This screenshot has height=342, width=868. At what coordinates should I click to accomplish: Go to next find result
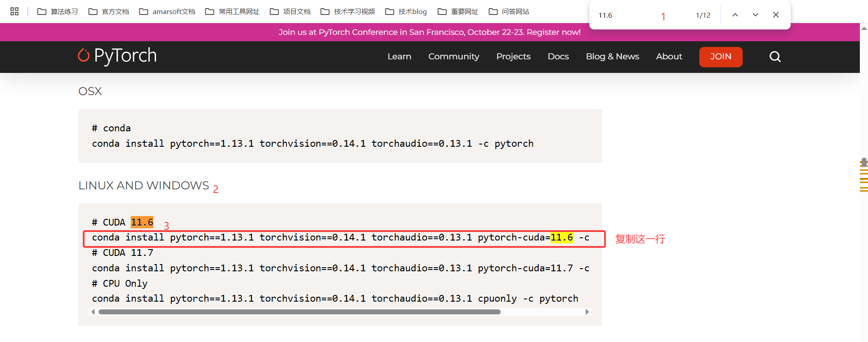[x=755, y=15]
